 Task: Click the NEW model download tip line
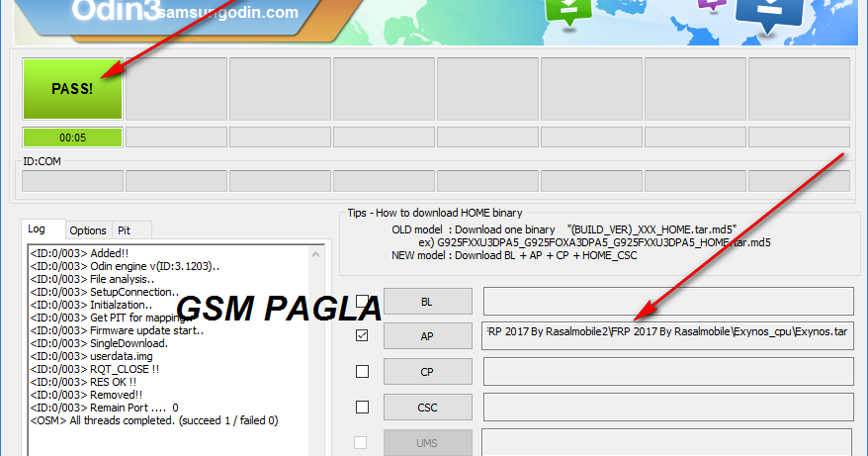click(514, 255)
